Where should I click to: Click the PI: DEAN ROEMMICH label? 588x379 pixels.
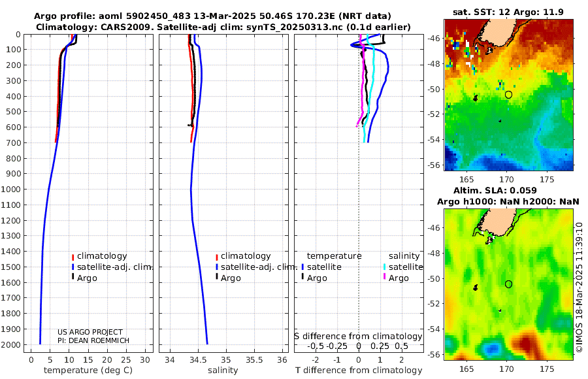[93, 340]
